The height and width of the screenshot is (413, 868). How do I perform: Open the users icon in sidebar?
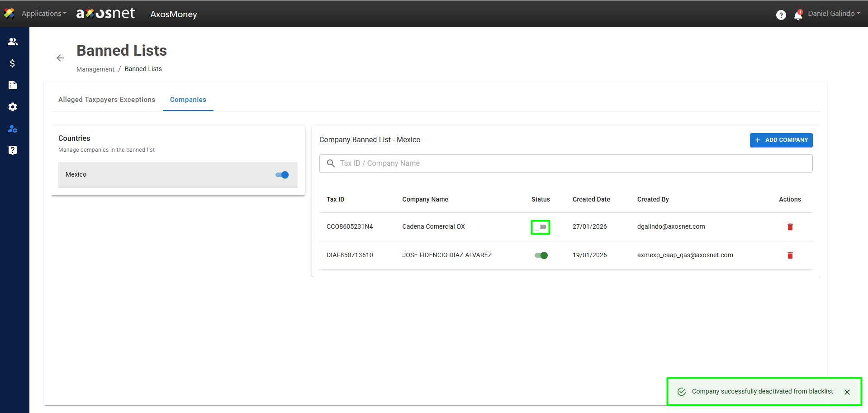[x=13, y=42]
